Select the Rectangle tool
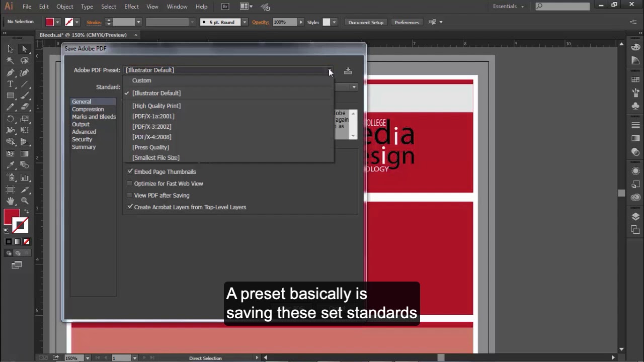This screenshot has height=362, width=644. (x=10, y=96)
